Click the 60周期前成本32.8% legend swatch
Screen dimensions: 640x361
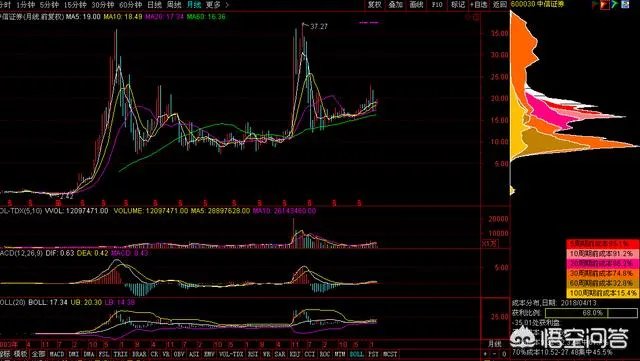coord(602,283)
